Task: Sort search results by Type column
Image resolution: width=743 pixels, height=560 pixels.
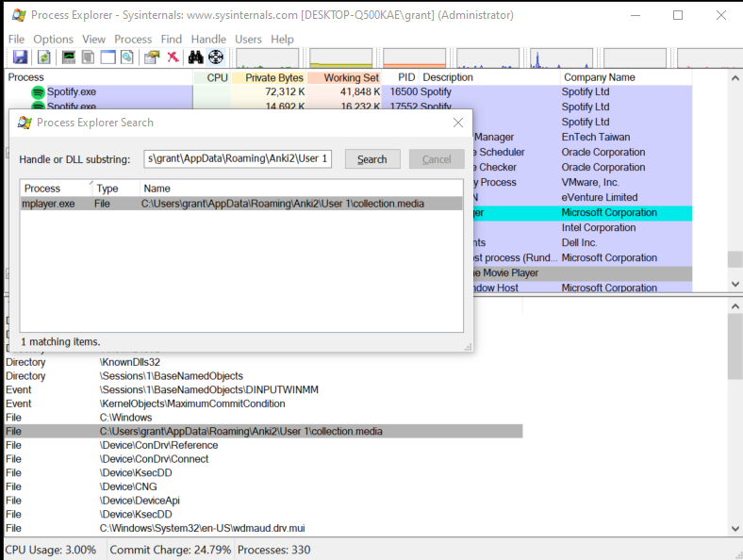Action: tap(116, 189)
